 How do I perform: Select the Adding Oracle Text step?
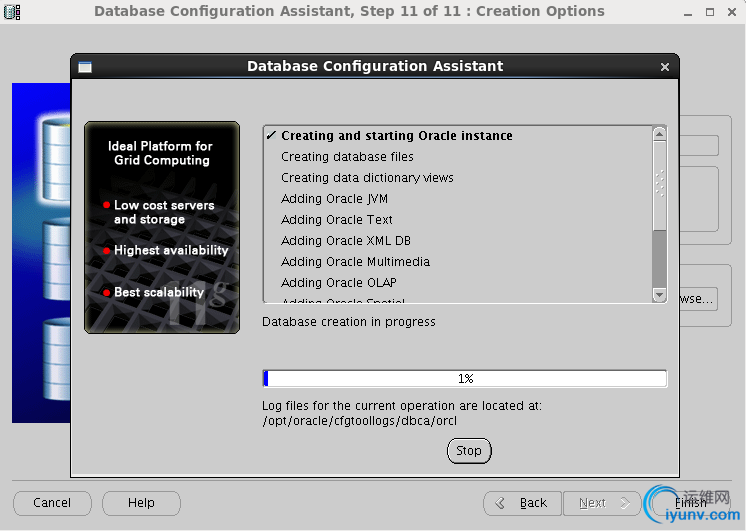[x=337, y=220]
